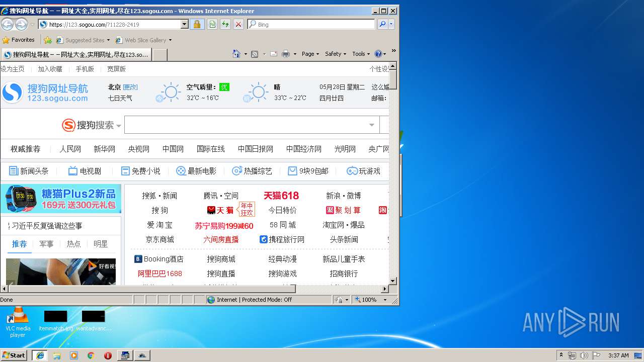Open Suggested Sites link in favorites bar

pos(83,40)
